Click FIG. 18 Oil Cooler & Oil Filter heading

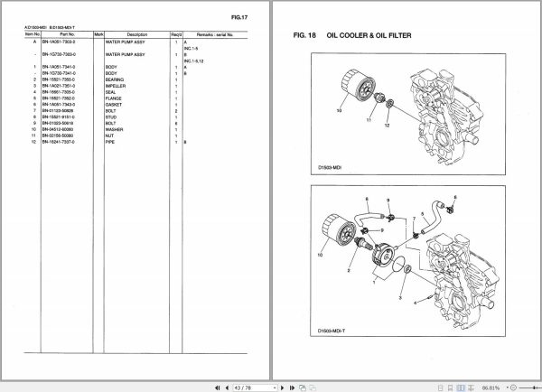(352, 35)
